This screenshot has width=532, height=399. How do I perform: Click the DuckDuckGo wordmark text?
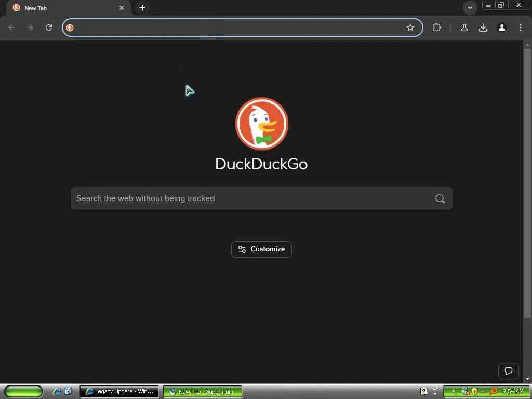tap(262, 164)
